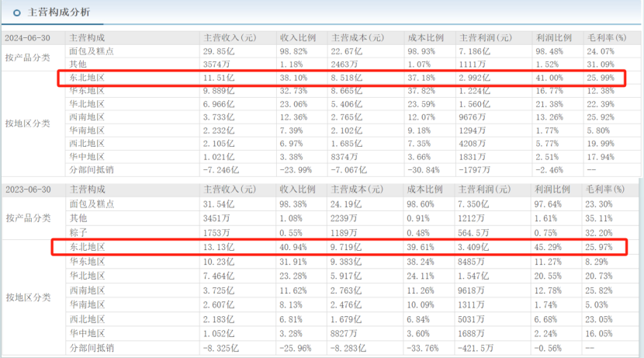Select 按产品分类 label in 2023 table
The height and width of the screenshot is (358, 644).
pos(28,218)
